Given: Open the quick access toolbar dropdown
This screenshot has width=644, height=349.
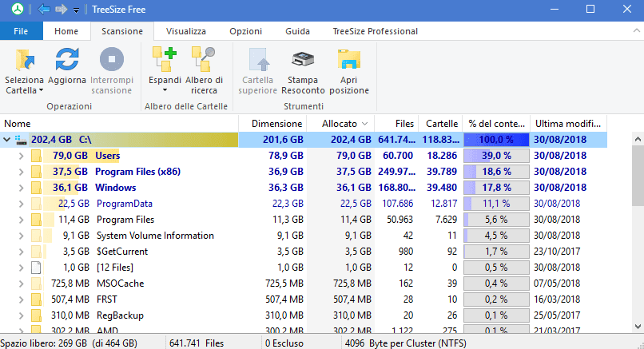Looking at the screenshot, I should (76, 10).
